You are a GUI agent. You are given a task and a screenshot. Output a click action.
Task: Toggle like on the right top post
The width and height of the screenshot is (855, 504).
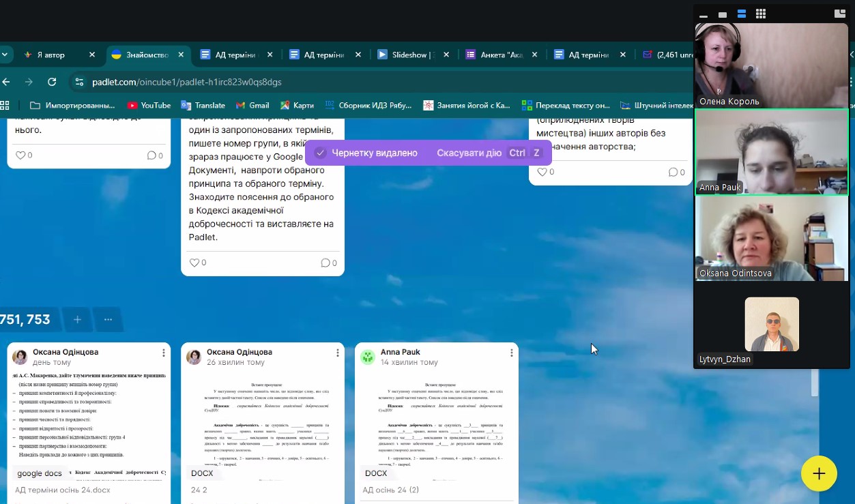click(x=542, y=173)
